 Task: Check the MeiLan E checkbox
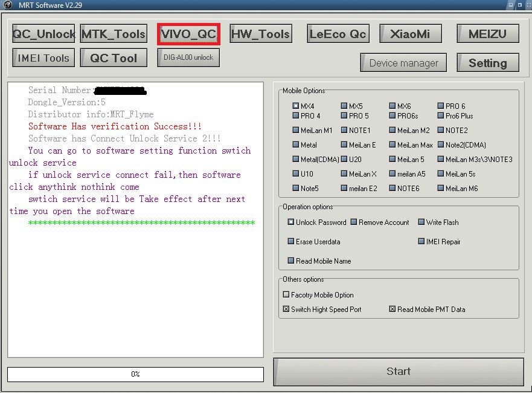(x=344, y=145)
